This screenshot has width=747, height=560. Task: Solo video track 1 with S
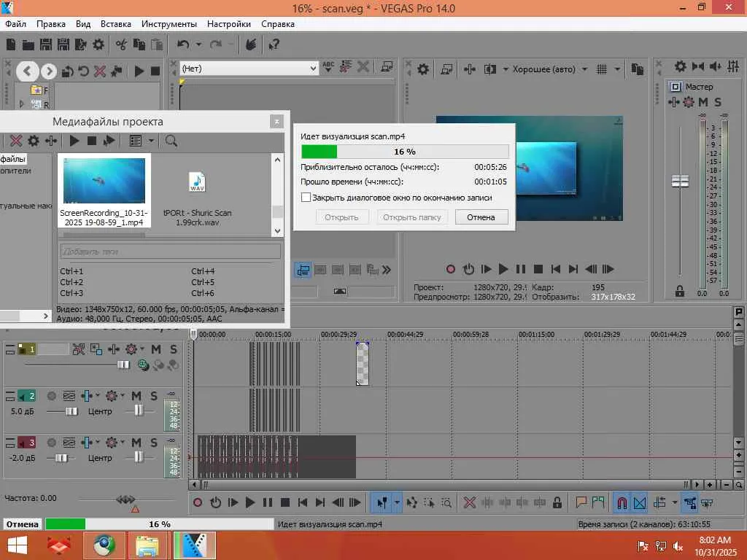(174, 349)
